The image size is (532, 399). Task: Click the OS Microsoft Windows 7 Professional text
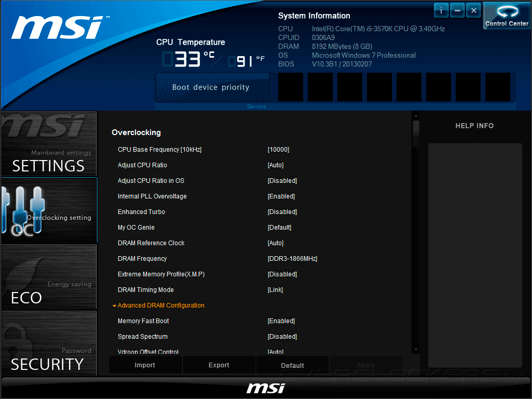click(364, 56)
